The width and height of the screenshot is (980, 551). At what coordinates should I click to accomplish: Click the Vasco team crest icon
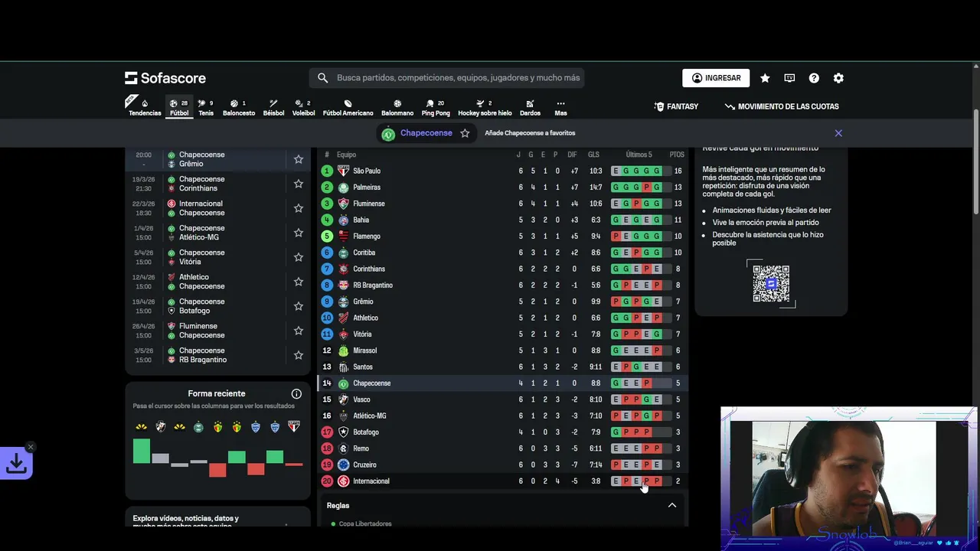[344, 399]
